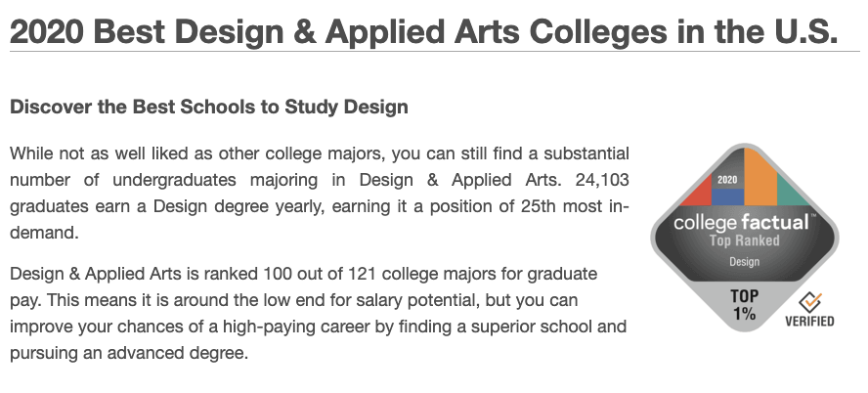Click 'Discover the Best Schools to Study Design' heading
Screen dimensions: 868x393
[x=208, y=107]
